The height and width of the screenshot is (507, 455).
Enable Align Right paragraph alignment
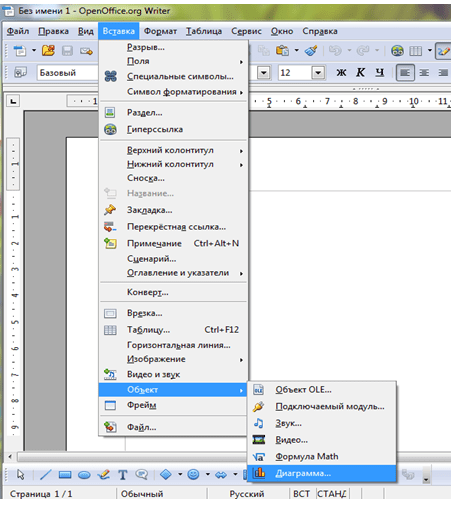pos(443,72)
